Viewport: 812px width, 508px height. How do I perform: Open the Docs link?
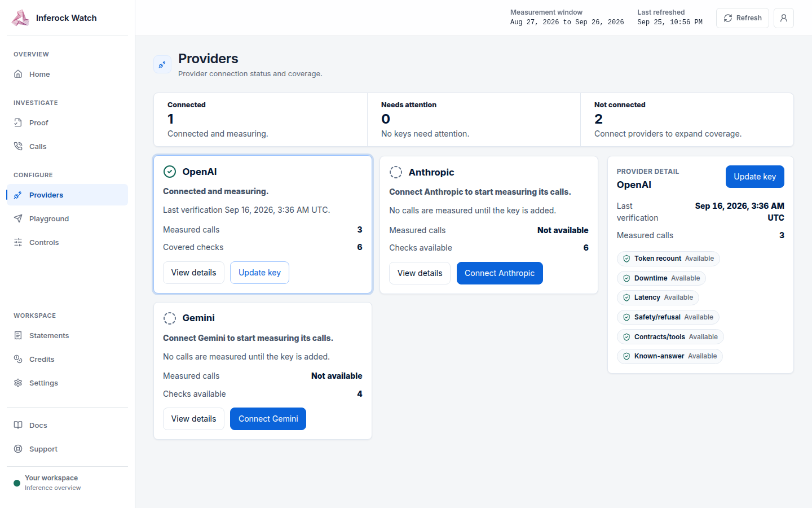[67, 425]
